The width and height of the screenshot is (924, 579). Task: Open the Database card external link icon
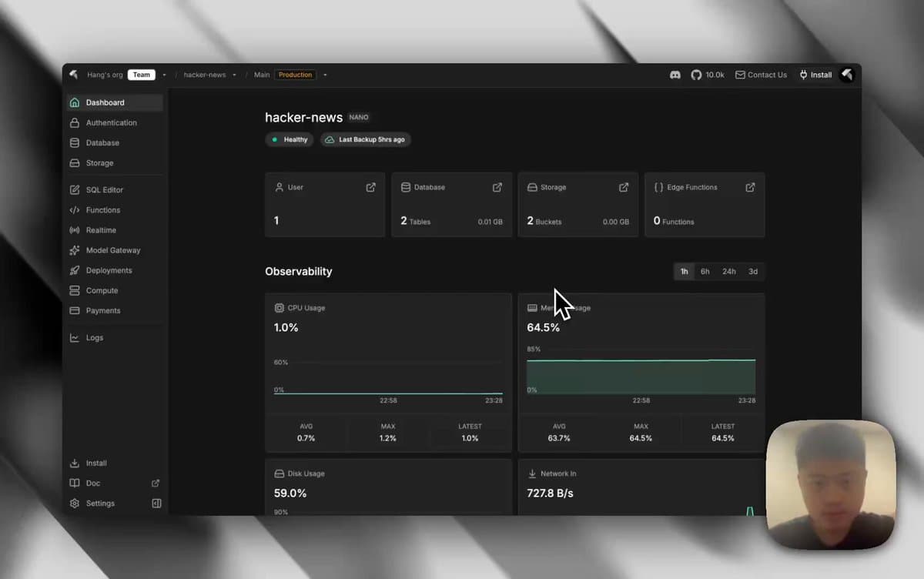point(497,187)
